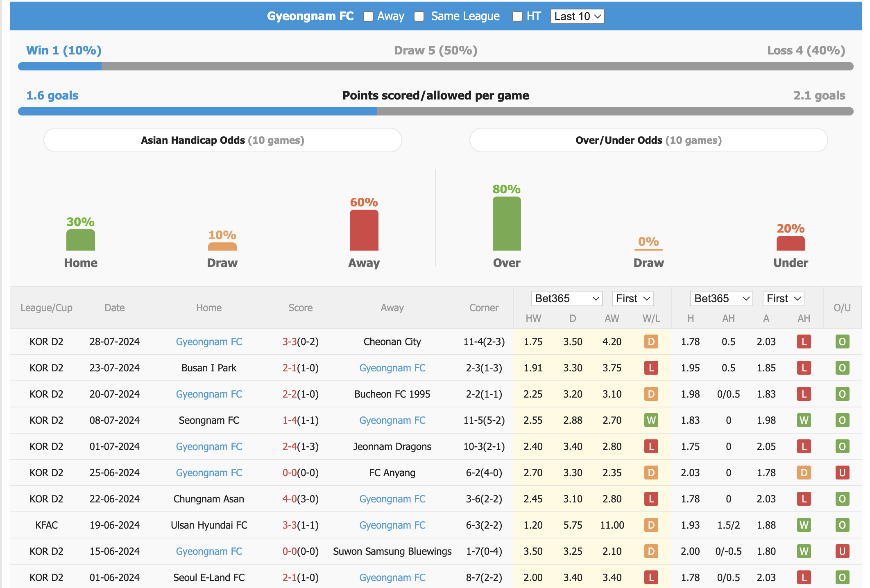870x588 pixels.
Task: Click the red 60% Away bar
Action: 364,230
